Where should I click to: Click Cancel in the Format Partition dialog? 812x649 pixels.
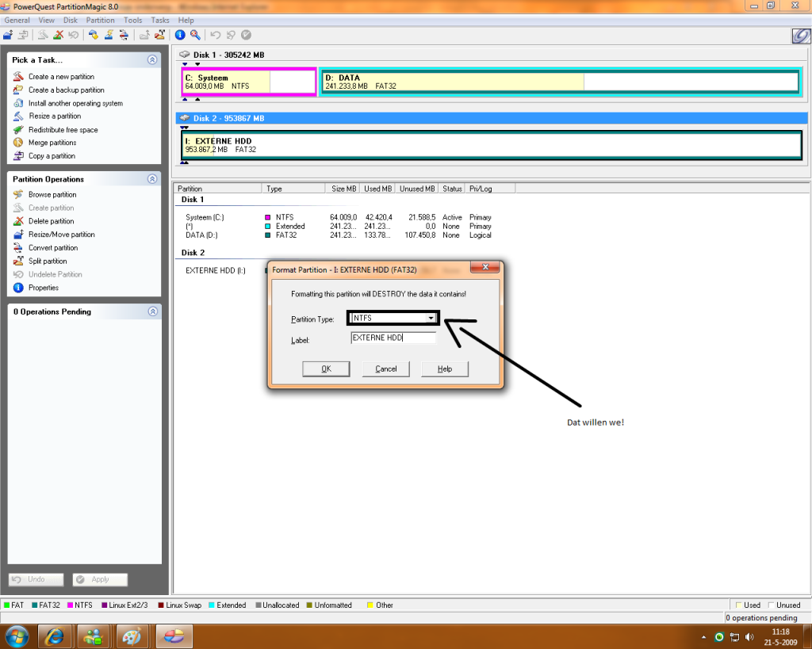(x=386, y=368)
